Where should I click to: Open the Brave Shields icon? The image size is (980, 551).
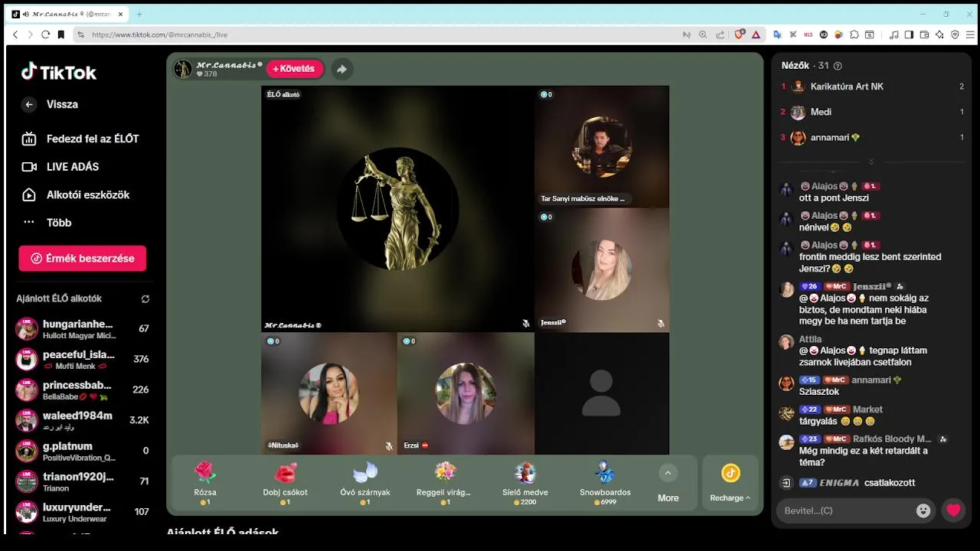(x=739, y=34)
